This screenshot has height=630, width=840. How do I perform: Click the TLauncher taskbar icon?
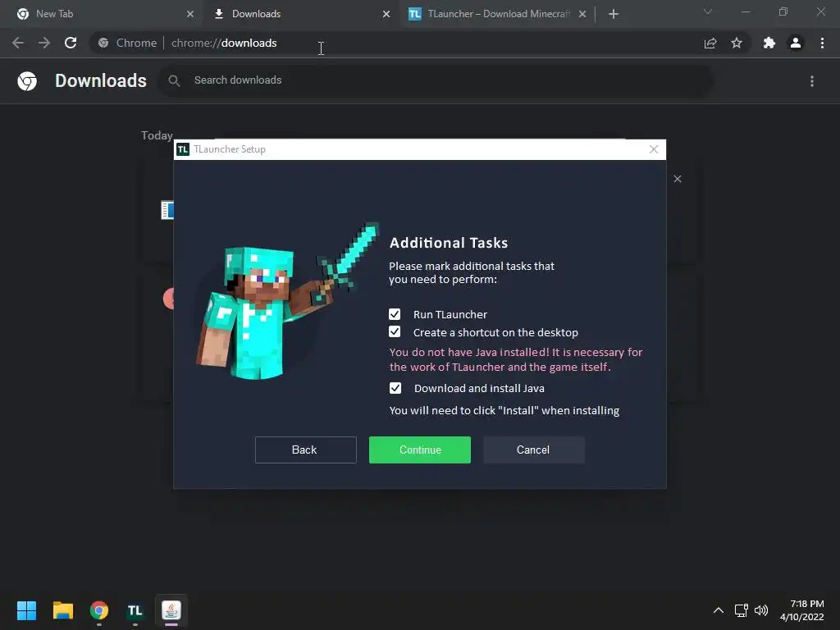coord(135,610)
